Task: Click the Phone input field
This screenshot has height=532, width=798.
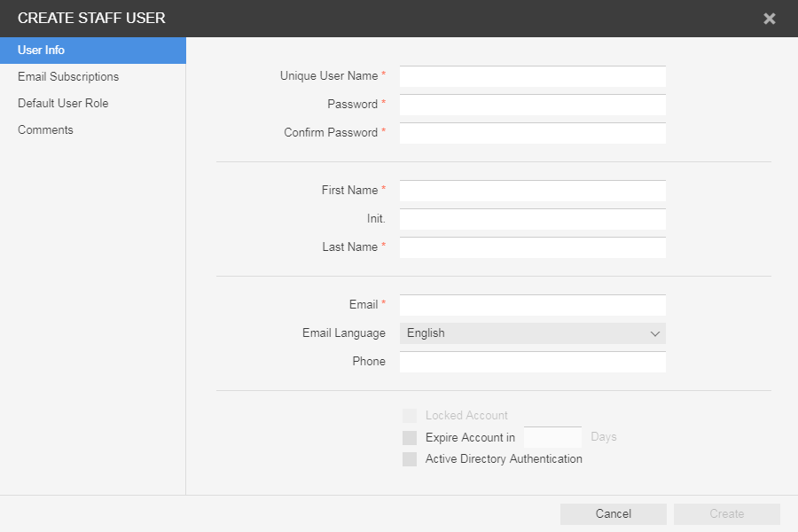Action: (532, 363)
